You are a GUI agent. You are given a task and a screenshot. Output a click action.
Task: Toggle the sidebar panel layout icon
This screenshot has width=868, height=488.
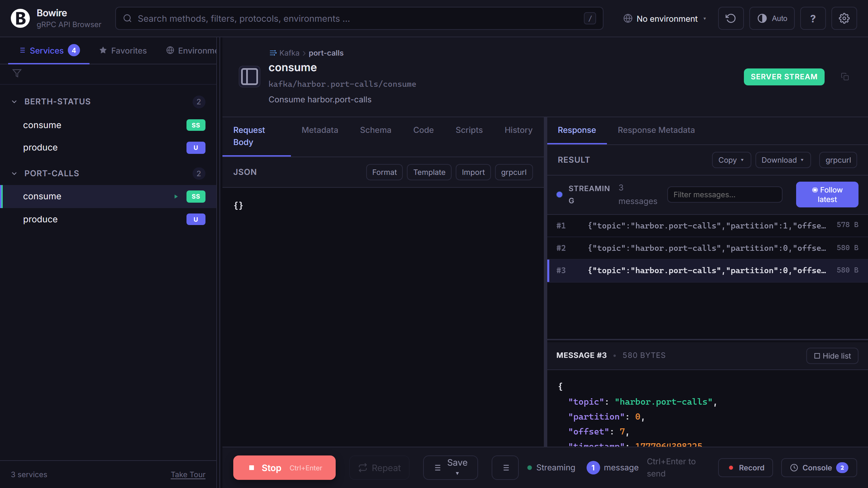click(x=250, y=77)
